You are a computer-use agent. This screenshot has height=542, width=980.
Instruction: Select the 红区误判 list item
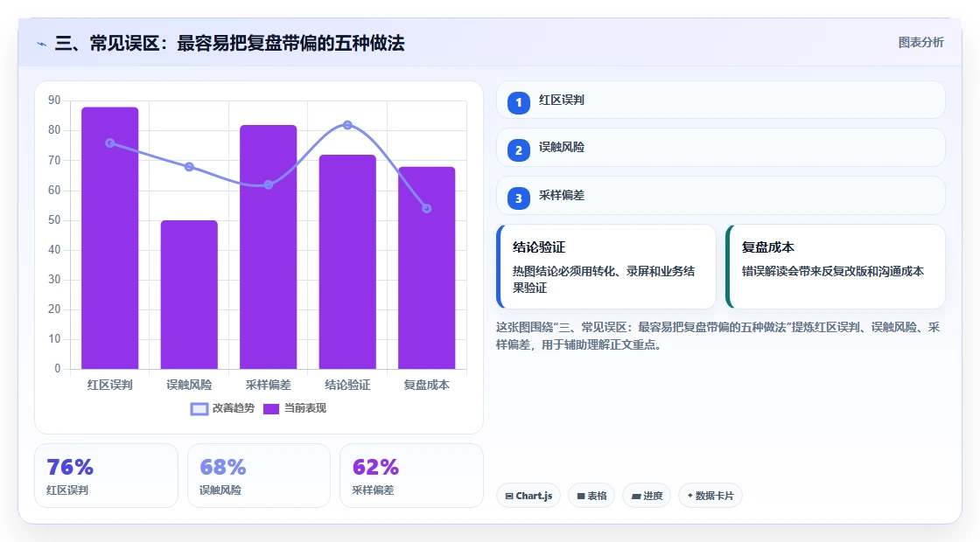pyautogui.click(x=721, y=100)
